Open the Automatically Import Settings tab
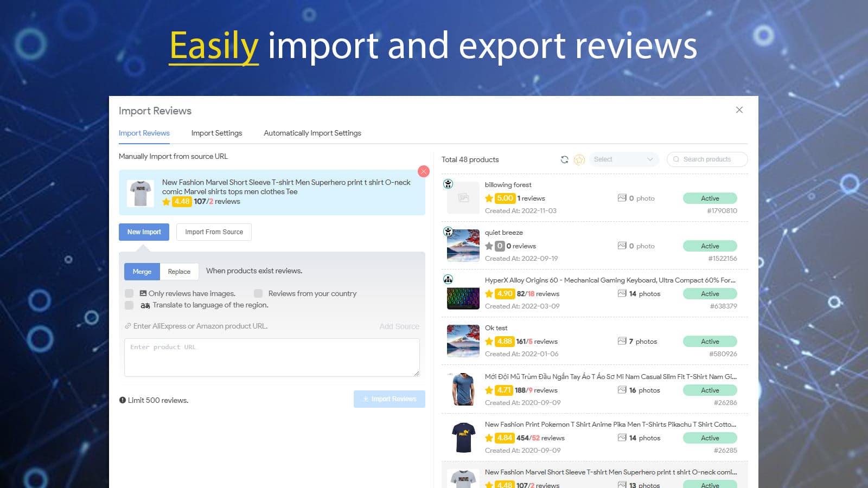 (312, 133)
